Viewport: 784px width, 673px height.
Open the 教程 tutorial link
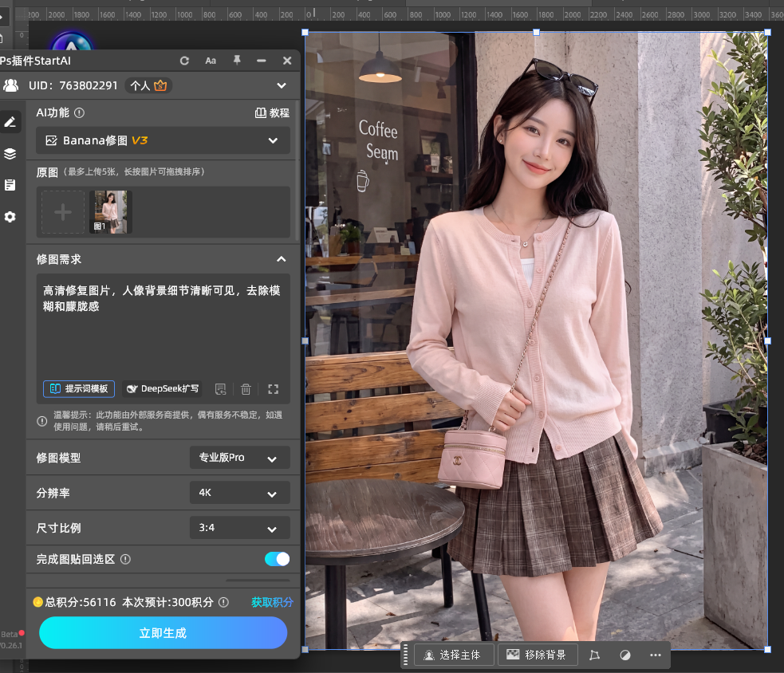(x=272, y=112)
